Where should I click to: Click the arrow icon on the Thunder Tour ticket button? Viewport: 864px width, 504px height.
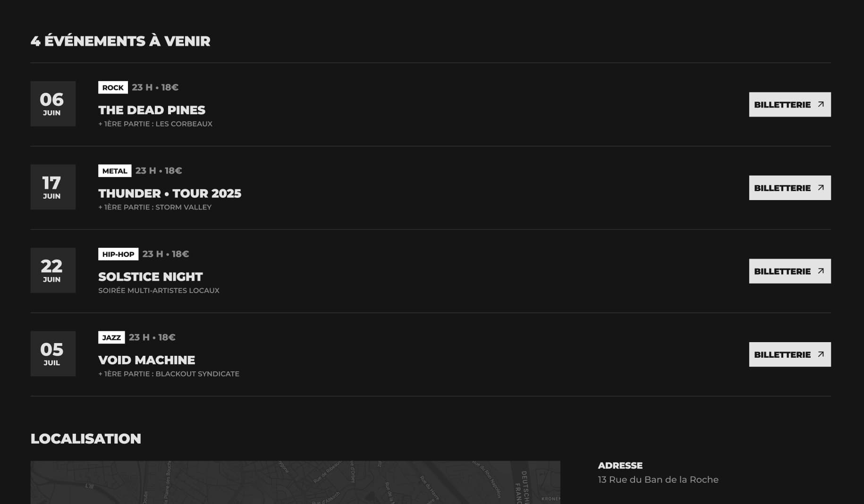pyautogui.click(x=821, y=188)
